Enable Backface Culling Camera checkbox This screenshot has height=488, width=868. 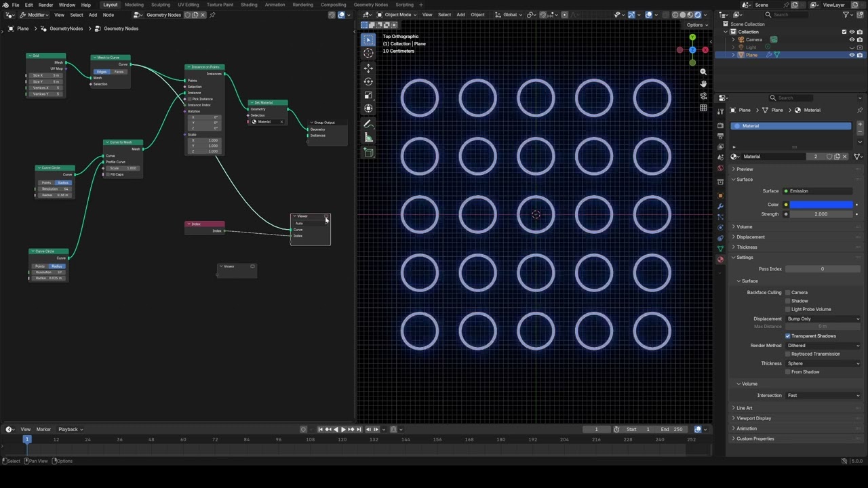point(788,293)
